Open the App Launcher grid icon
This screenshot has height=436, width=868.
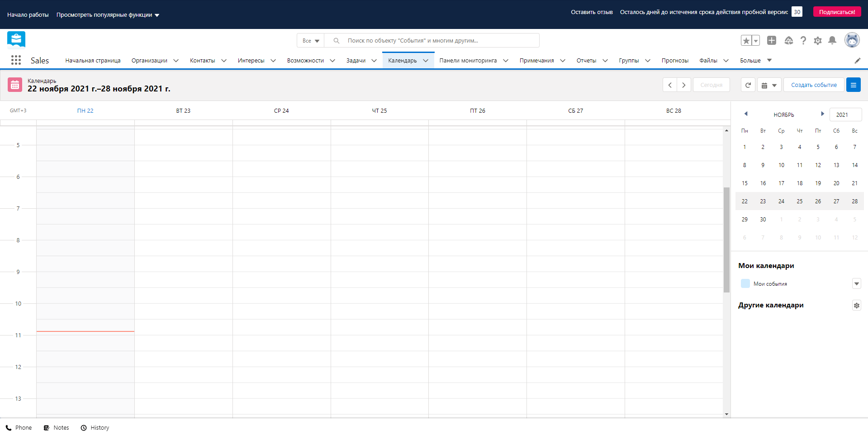tap(16, 60)
